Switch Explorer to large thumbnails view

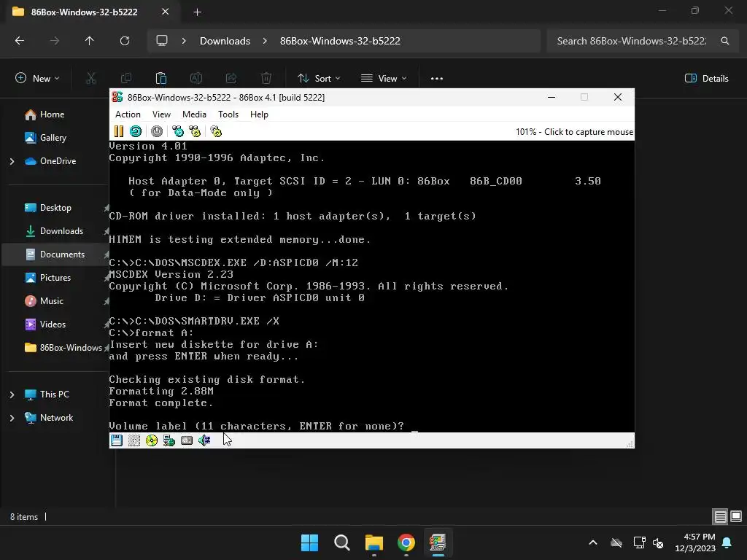(x=736, y=516)
